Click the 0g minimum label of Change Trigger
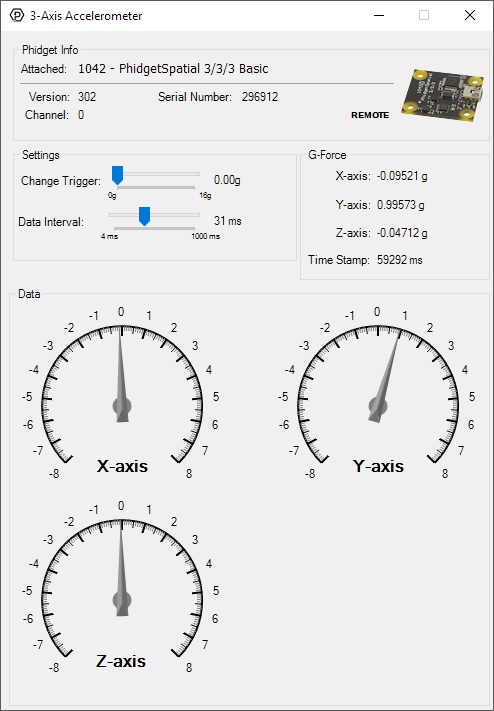Image resolution: width=494 pixels, height=711 pixels. coord(112,195)
